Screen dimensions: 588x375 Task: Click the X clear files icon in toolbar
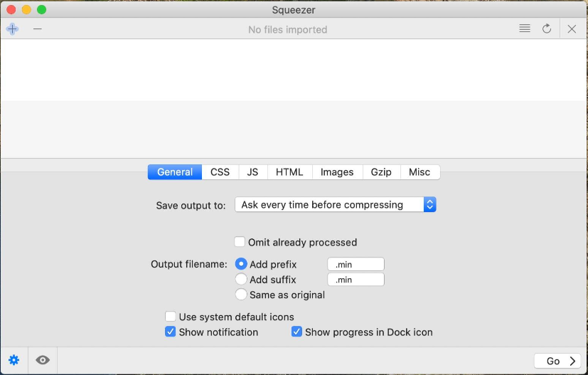[572, 29]
